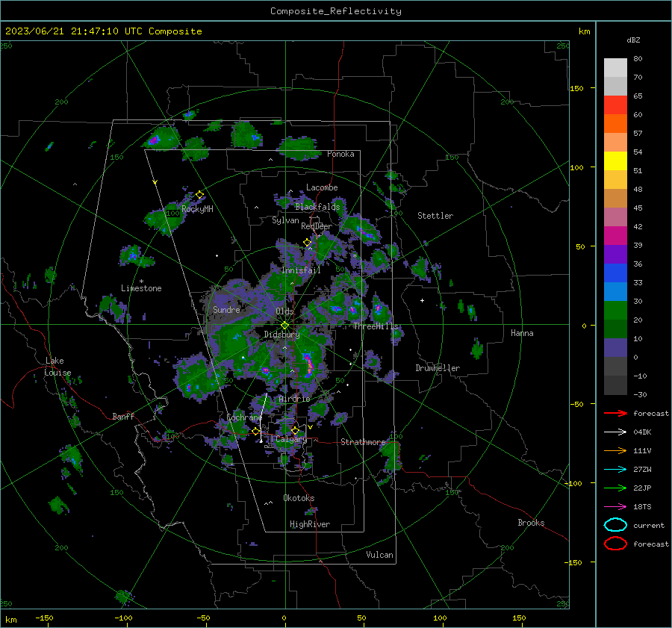Pick the blue 36 dBZ color swatch
672x628 pixels.
click(x=615, y=273)
